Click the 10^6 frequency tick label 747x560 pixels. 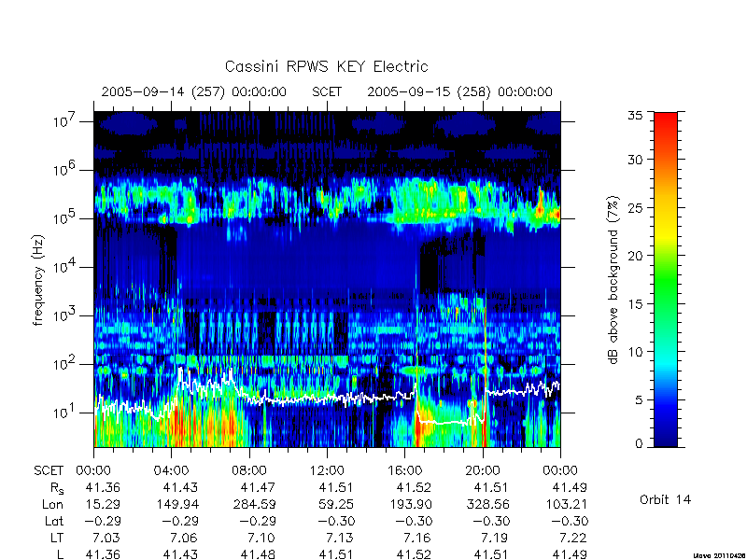tap(65, 170)
